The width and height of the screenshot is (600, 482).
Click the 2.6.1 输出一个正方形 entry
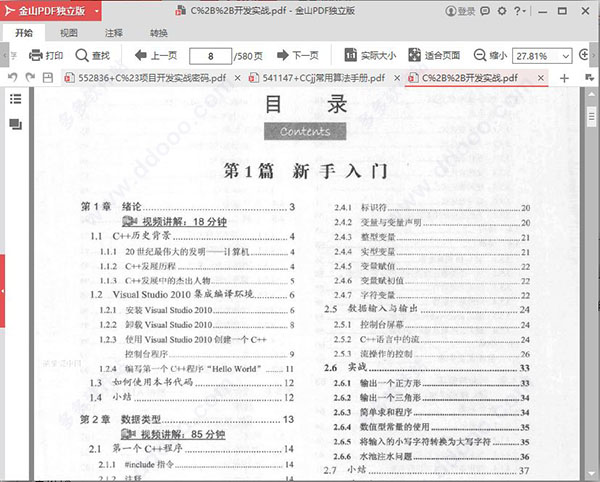(432, 383)
